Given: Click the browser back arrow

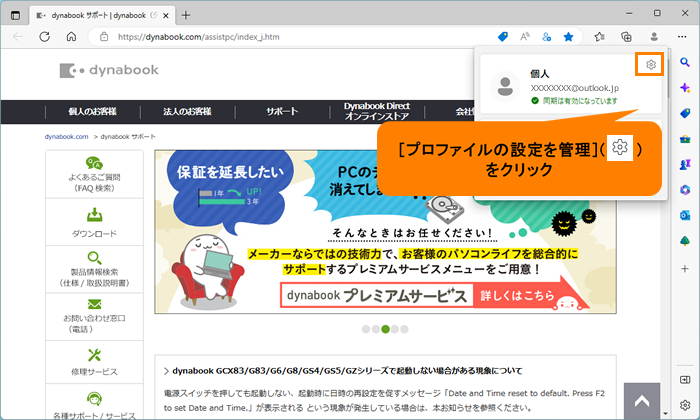Looking at the screenshot, I should point(18,37).
